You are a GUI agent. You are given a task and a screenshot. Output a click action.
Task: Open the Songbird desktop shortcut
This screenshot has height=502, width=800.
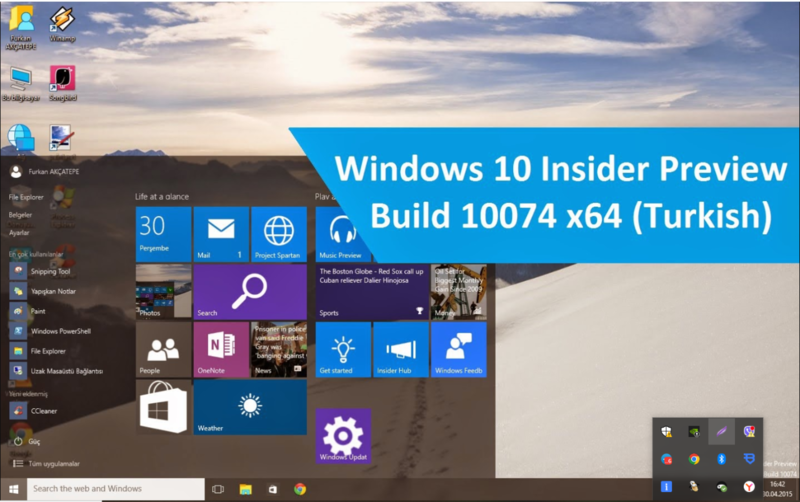coord(63,83)
